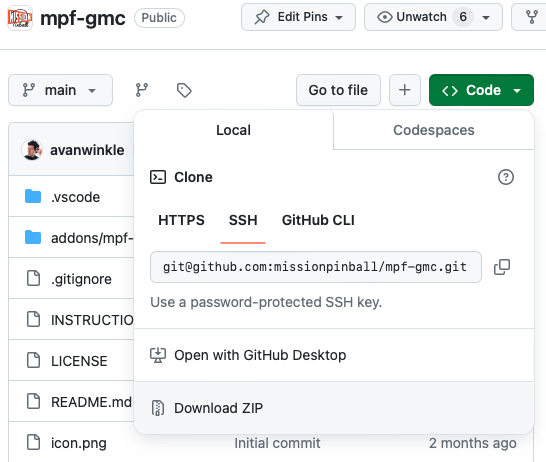This screenshot has width=546, height=462.
Task: Open the clone help question mark icon
Action: (x=506, y=177)
